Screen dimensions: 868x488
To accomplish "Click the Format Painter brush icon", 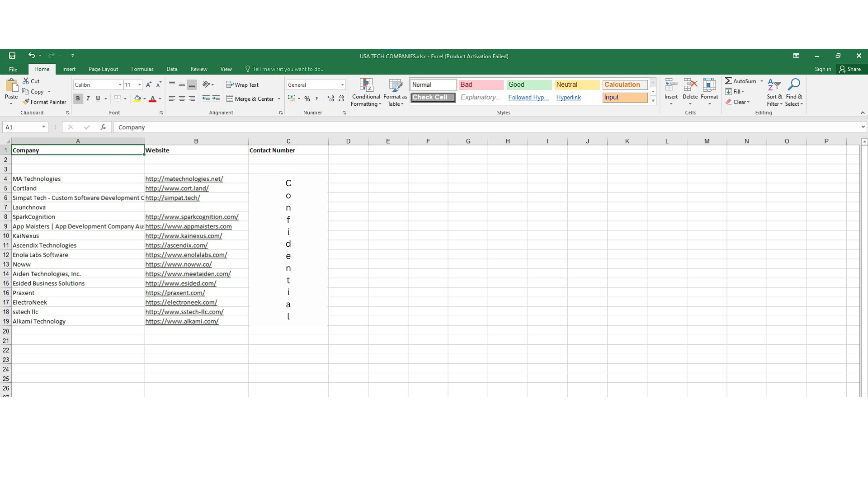I will point(26,102).
